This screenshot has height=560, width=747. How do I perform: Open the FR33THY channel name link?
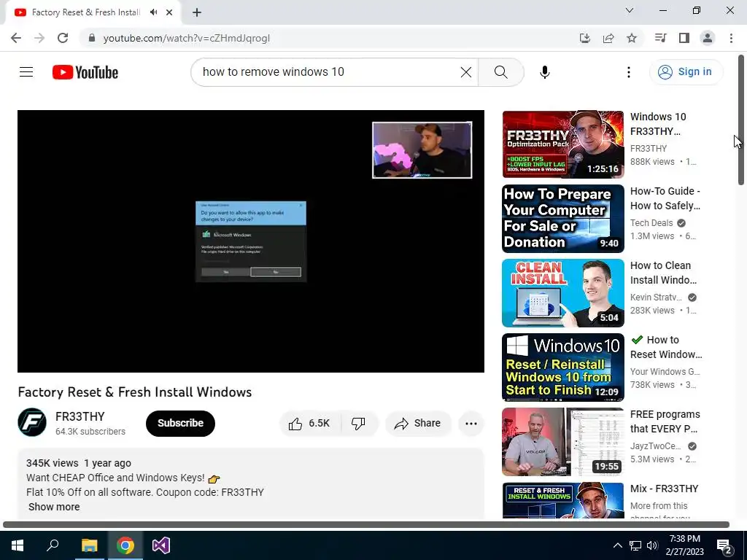coord(80,416)
